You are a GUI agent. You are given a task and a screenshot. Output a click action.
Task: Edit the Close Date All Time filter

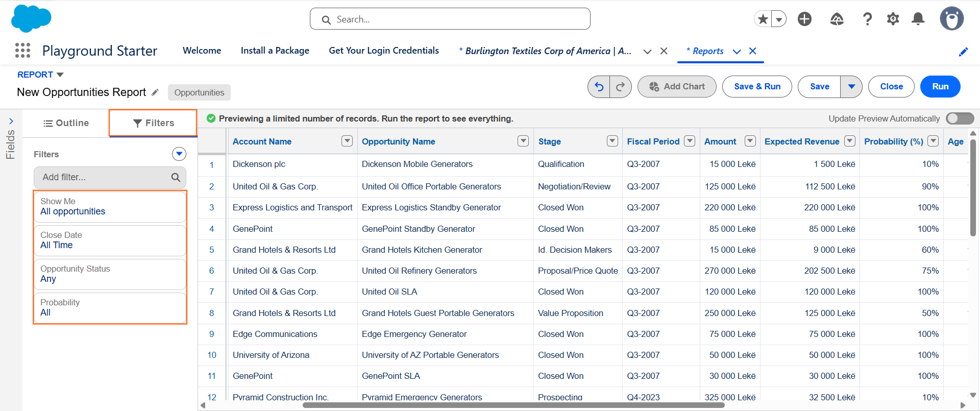(x=110, y=240)
